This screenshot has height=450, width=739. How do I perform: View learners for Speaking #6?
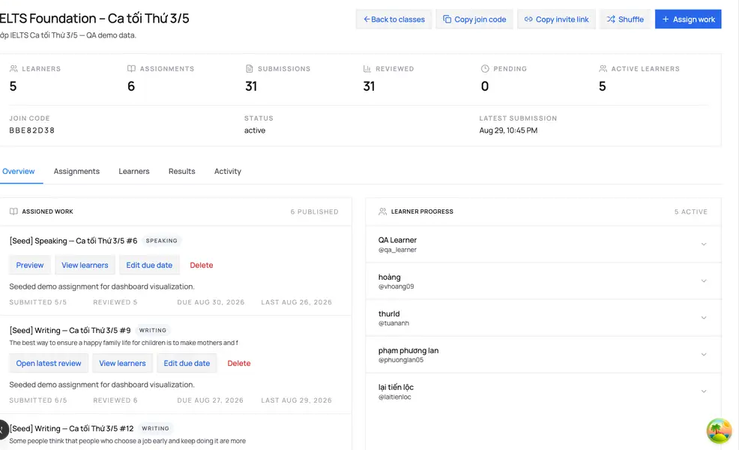pyautogui.click(x=85, y=265)
